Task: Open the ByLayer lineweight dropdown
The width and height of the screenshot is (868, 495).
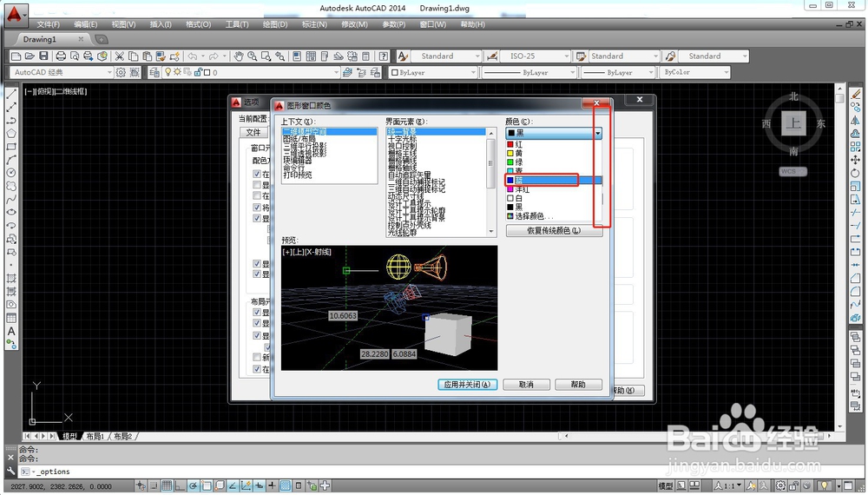Action: pyautogui.click(x=618, y=72)
